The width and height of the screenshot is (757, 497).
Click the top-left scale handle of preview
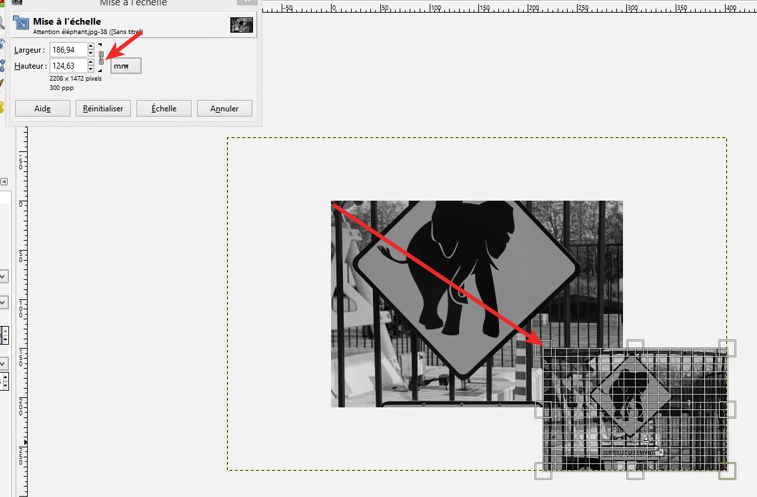pos(543,348)
